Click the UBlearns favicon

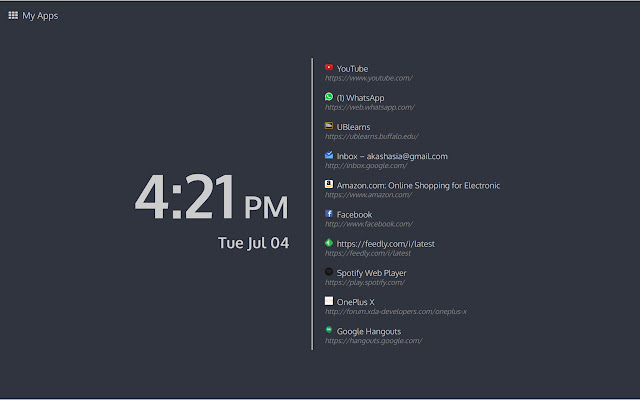pos(329,126)
